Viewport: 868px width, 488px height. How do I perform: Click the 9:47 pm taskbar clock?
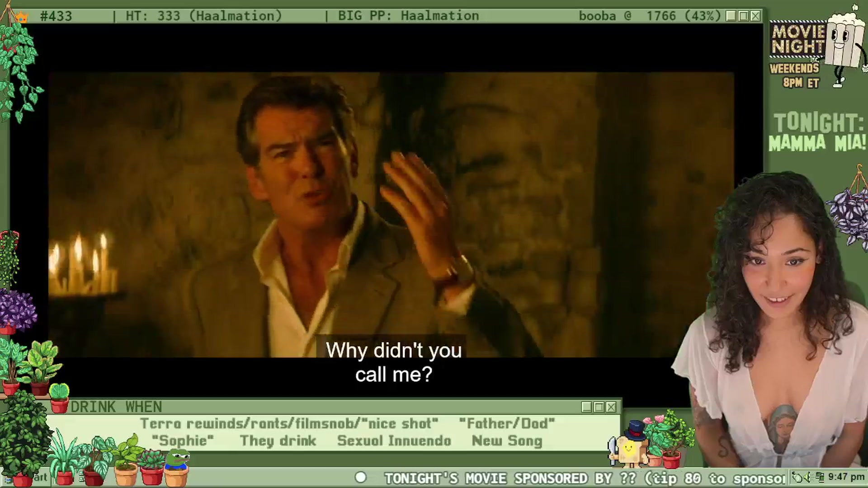pos(846,477)
